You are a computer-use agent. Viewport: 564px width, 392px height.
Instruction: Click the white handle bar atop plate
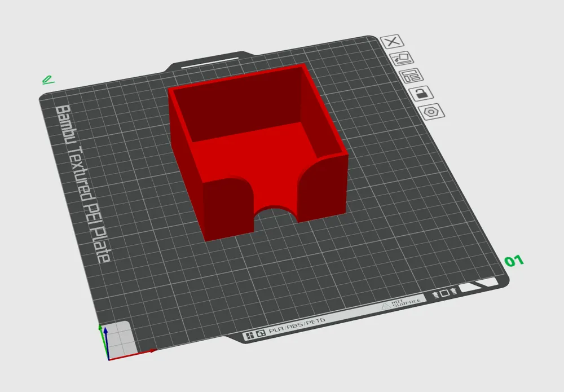click(x=210, y=62)
